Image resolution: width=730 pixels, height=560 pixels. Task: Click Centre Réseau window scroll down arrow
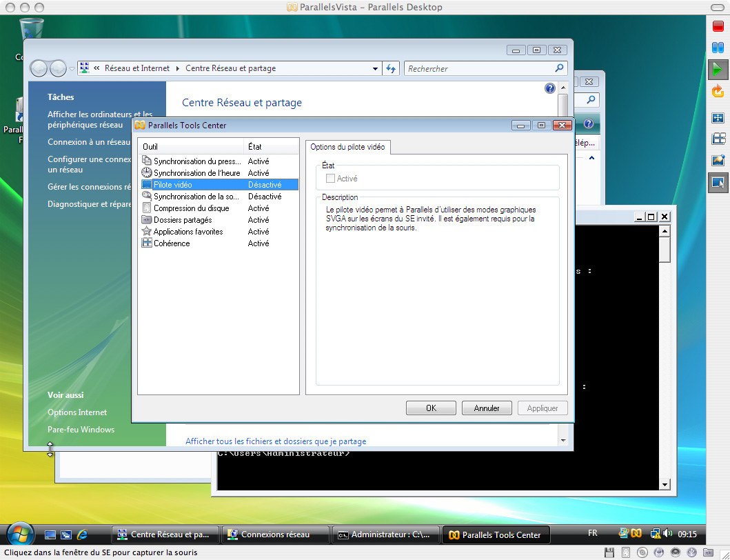(x=563, y=440)
